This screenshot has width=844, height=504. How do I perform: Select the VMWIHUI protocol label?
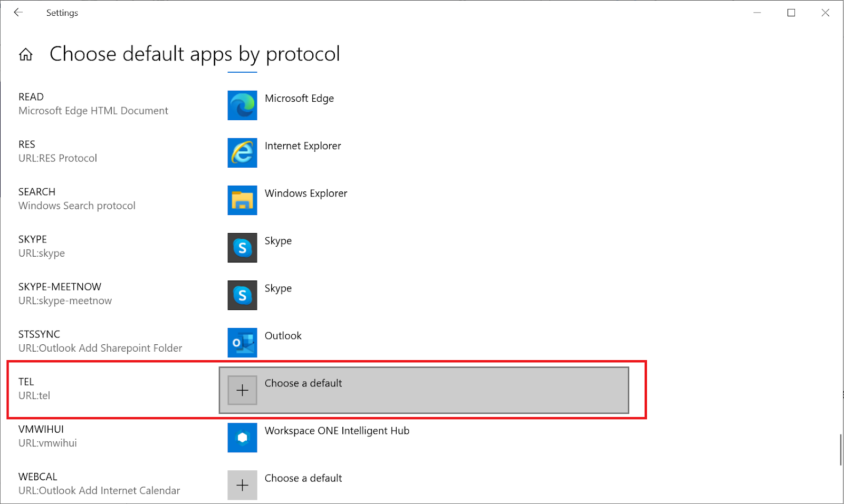point(41,429)
